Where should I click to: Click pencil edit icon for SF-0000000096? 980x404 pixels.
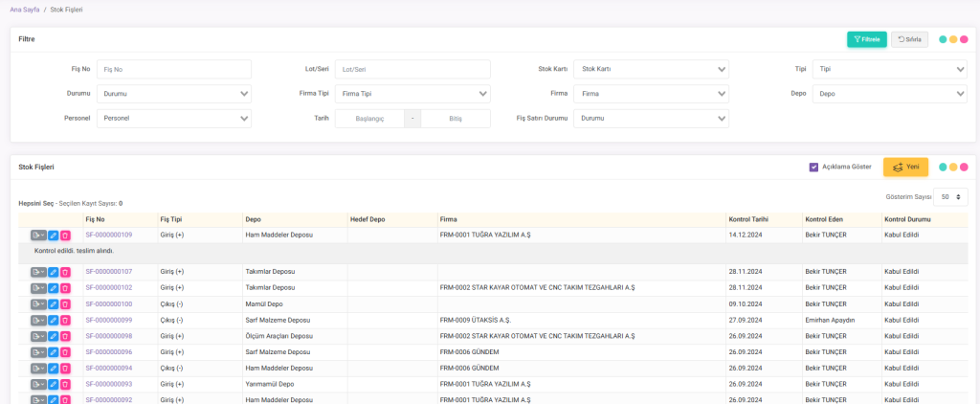click(x=54, y=352)
